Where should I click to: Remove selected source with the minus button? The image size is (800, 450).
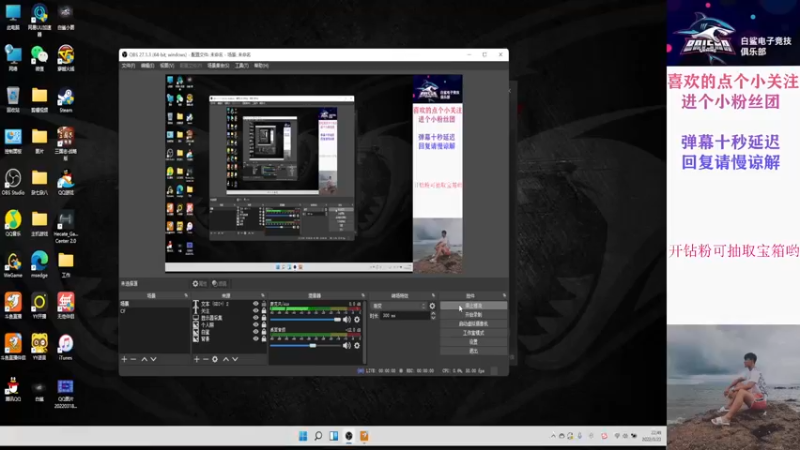coord(206,359)
